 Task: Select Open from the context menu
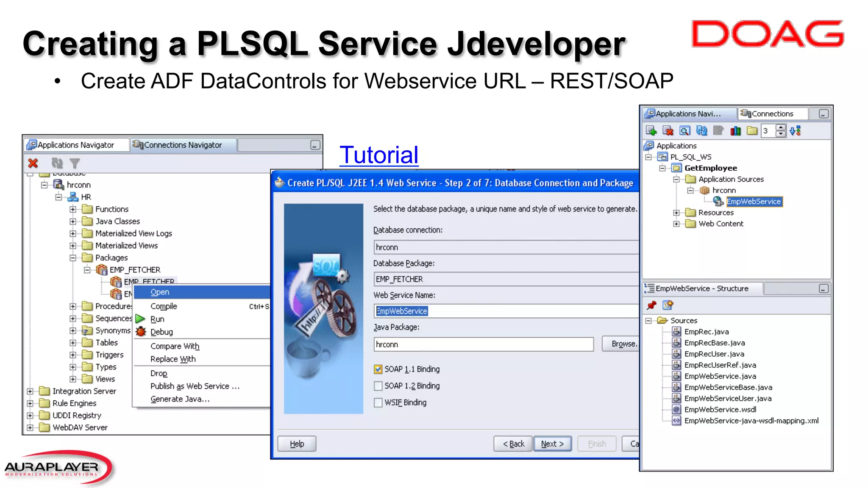tap(202, 292)
